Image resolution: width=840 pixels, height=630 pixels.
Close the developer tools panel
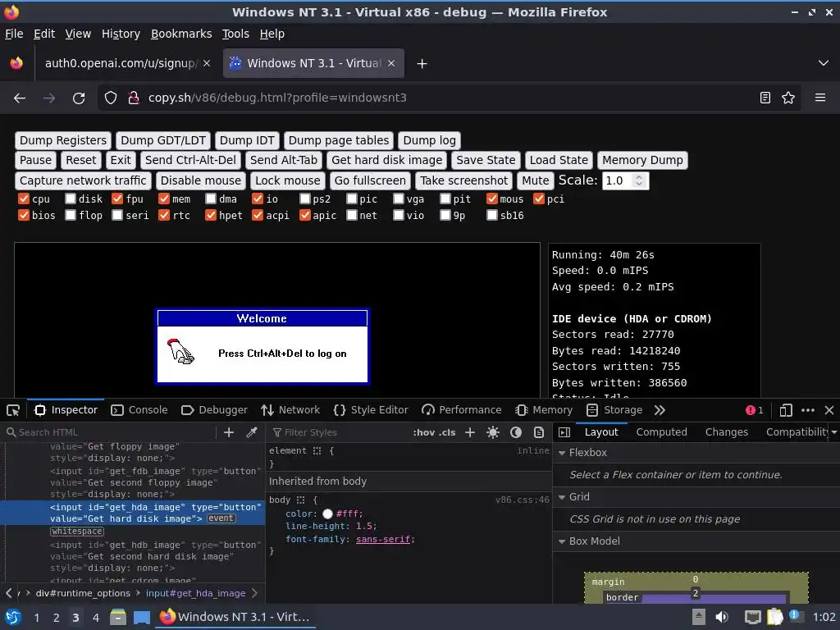[x=829, y=410]
